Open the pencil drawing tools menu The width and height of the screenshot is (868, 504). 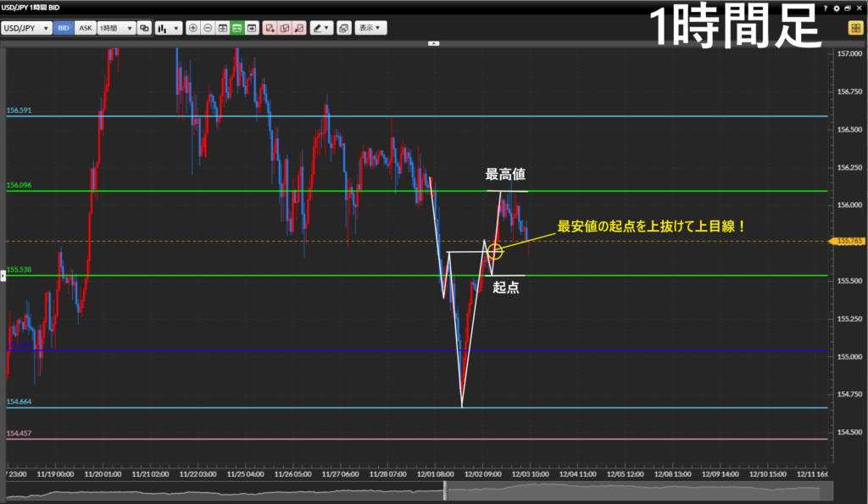tap(321, 28)
